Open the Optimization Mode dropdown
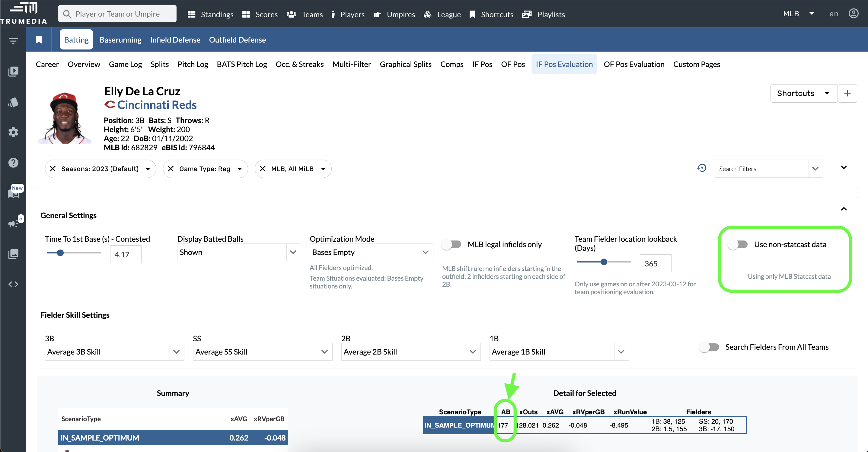868x452 pixels. pyautogui.click(x=371, y=252)
